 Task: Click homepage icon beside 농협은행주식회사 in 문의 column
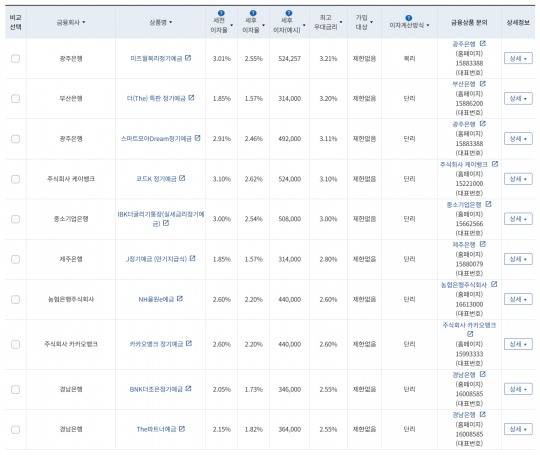[x=494, y=284]
